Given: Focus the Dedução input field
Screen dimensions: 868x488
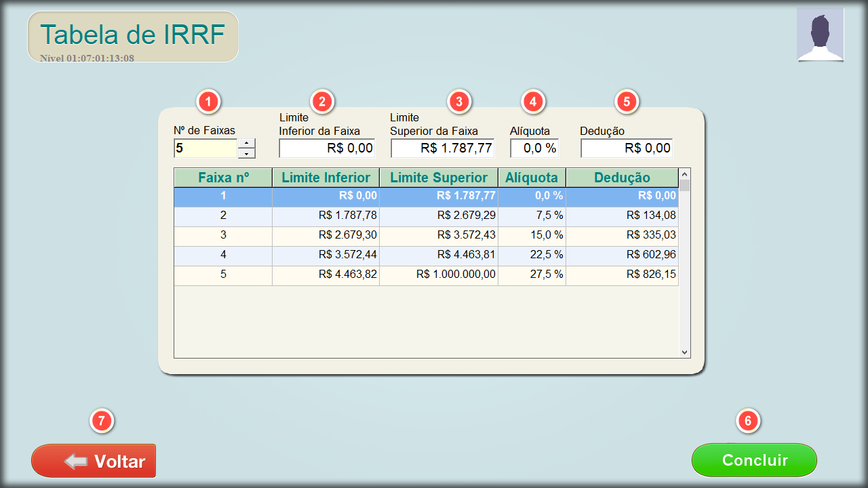Looking at the screenshot, I should pos(626,148).
